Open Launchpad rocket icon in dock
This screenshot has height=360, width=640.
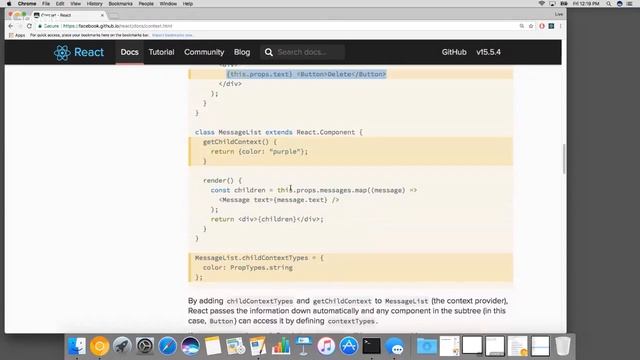point(122,346)
